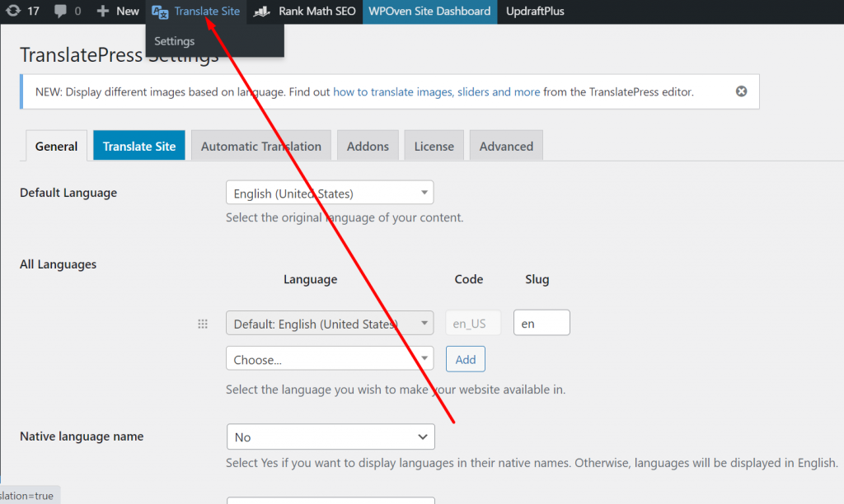Click the TranslatePress icon in admin bar

tap(160, 12)
